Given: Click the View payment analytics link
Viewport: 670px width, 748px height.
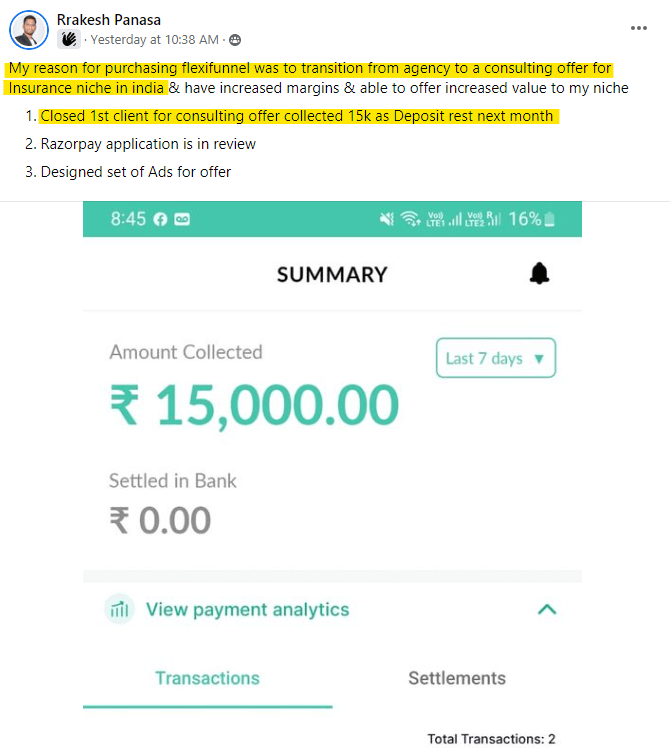Looking at the screenshot, I should click(247, 609).
